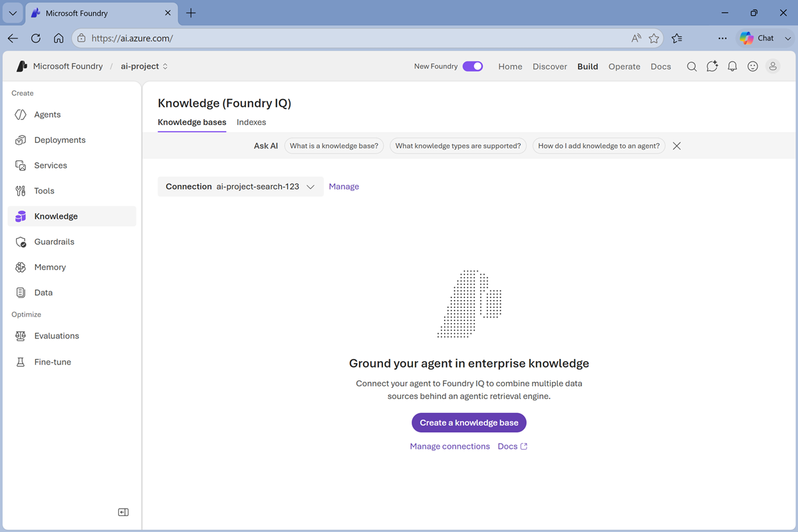798x532 pixels.
Task: View site information lock icon
Action: coord(82,39)
